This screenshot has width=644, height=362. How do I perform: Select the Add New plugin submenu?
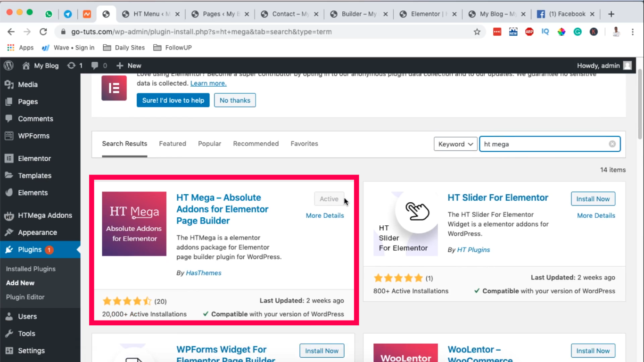click(20, 283)
